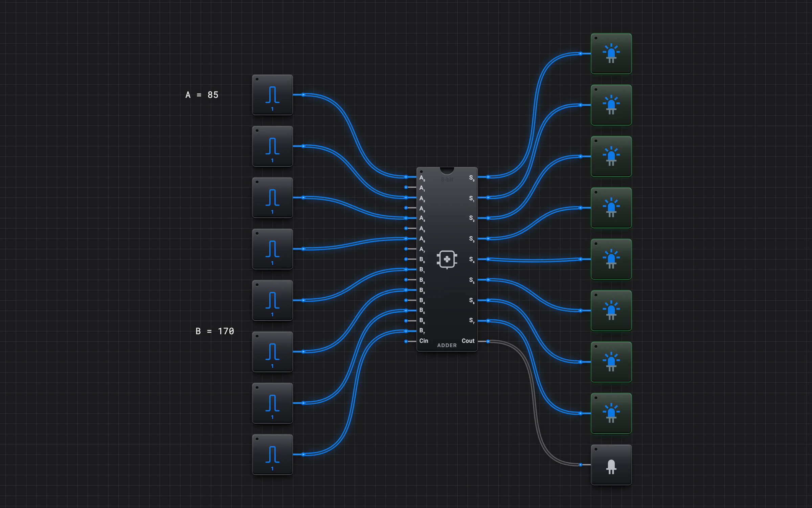The height and width of the screenshot is (508, 812).
Task: Trigger the pulse button wired to A4
Action: point(272,197)
